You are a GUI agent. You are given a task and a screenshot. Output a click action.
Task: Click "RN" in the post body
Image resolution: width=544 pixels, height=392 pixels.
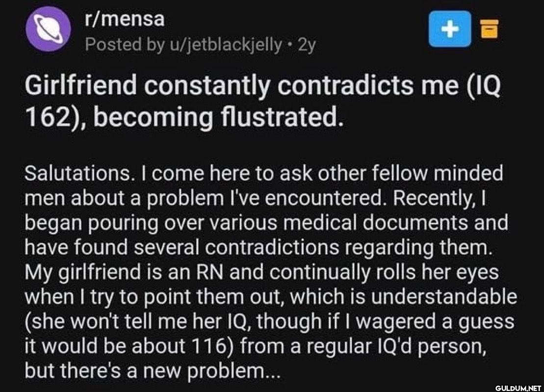[x=211, y=272]
